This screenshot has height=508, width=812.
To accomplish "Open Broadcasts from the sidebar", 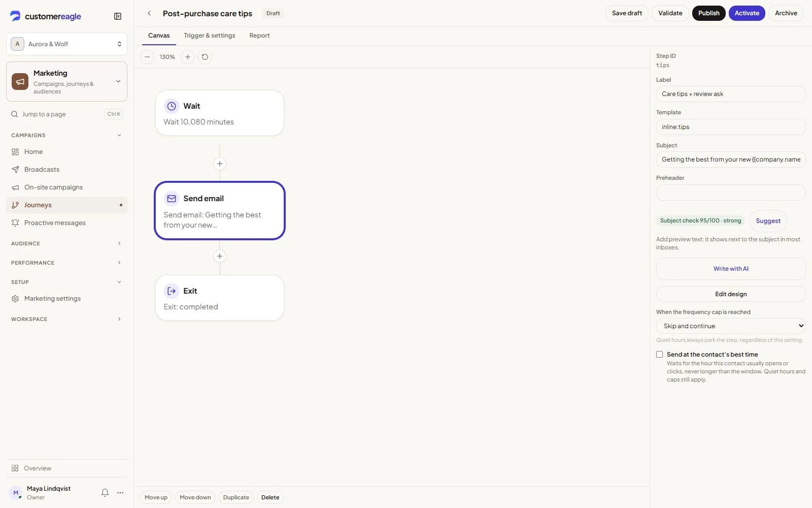I will tap(66, 170).
